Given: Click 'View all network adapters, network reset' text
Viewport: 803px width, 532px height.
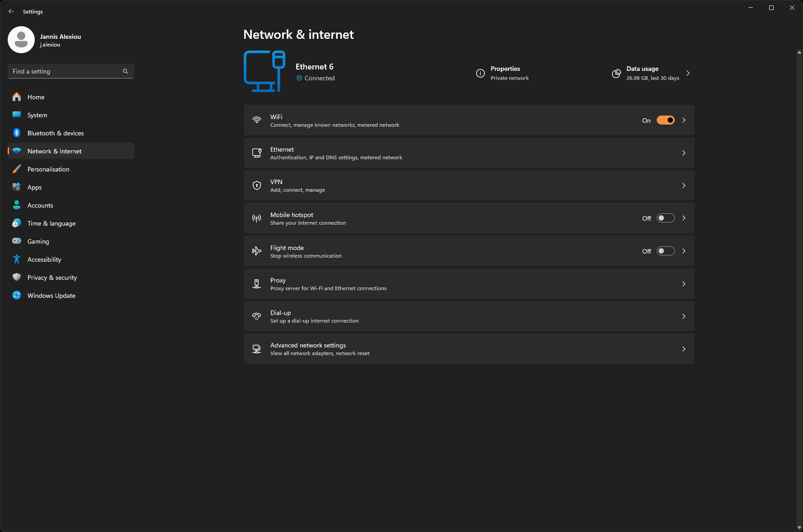Looking at the screenshot, I should (x=320, y=353).
